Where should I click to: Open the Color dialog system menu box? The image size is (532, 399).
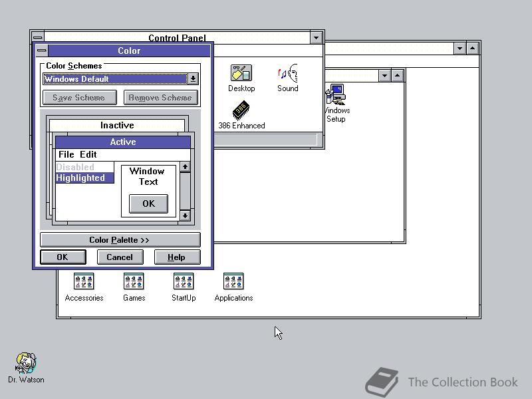tap(42, 51)
